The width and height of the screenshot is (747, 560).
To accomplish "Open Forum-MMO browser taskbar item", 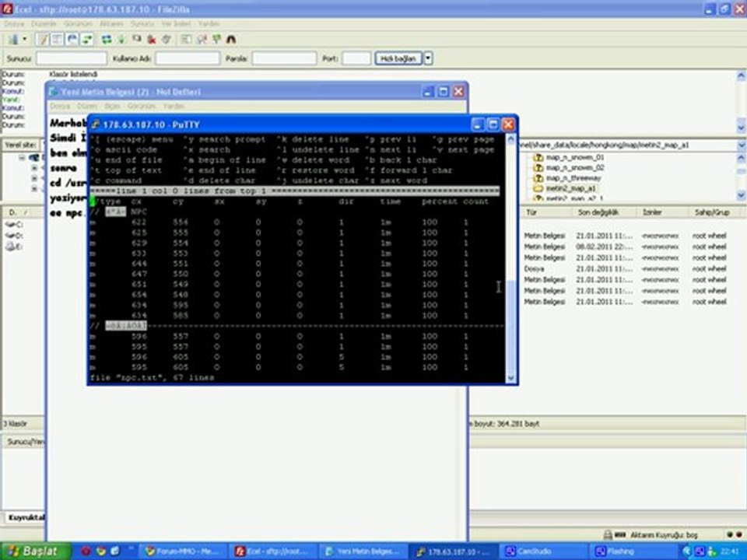I will tap(182, 551).
